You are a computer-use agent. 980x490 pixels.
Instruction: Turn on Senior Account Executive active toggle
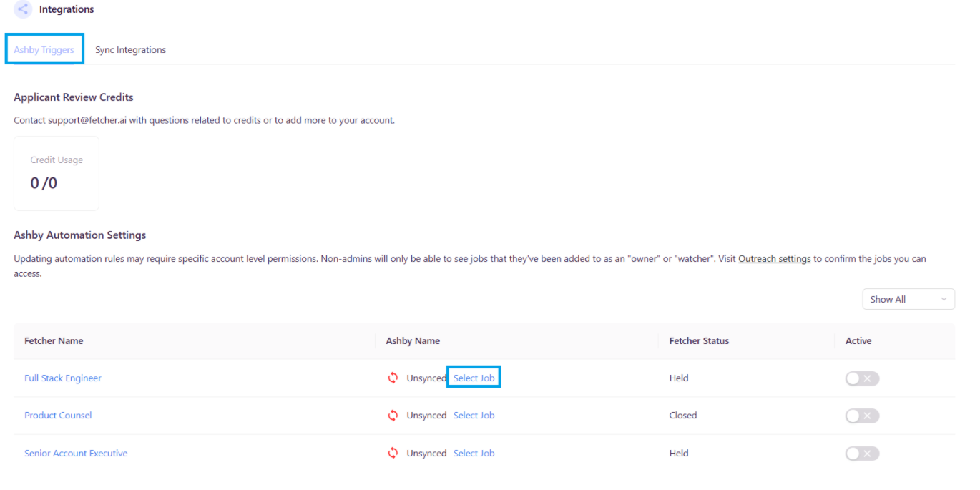(862, 454)
